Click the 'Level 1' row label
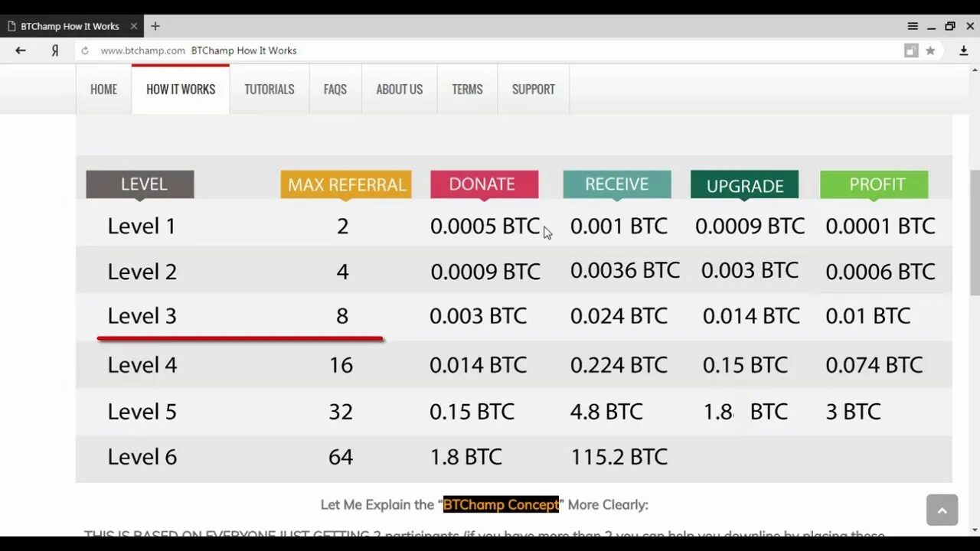 [142, 226]
